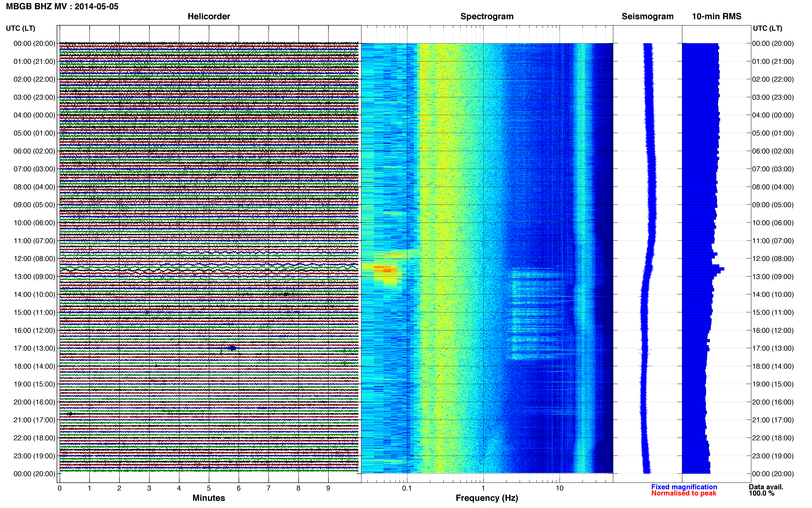This screenshot has height=508, width=812.
Task: Click the Seismogram panel heading
Action: pyautogui.click(x=648, y=16)
